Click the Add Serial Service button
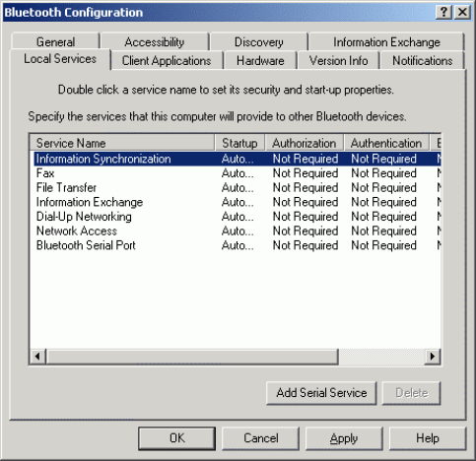This screenshot has height=461, width=476. click(x=321, y=393)
